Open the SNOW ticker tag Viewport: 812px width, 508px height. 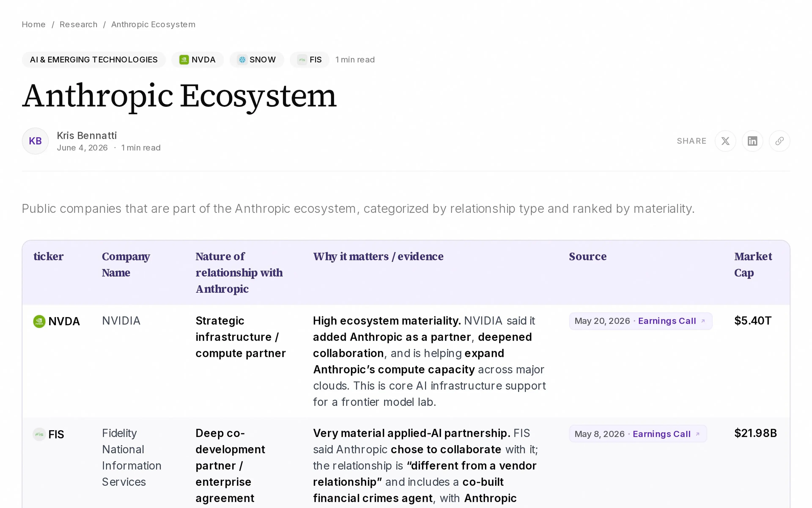[257, 59]
